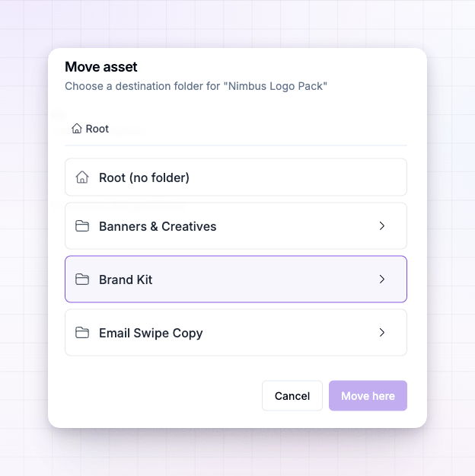475x476 pixels.
Task: Confirm with the Move here button
Action: tap(368, 396)
